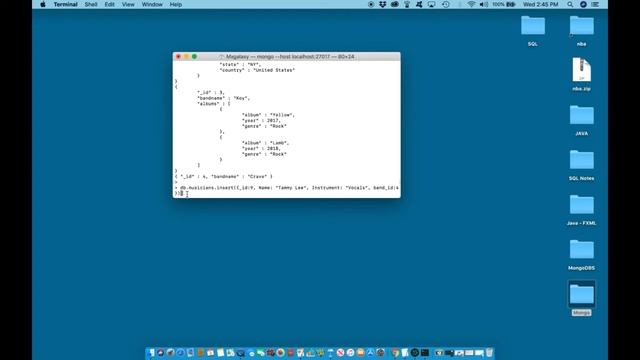Select the Java - FXML folder
The width and height of the screenshot is (640, 360).
(x=582, y=205)
